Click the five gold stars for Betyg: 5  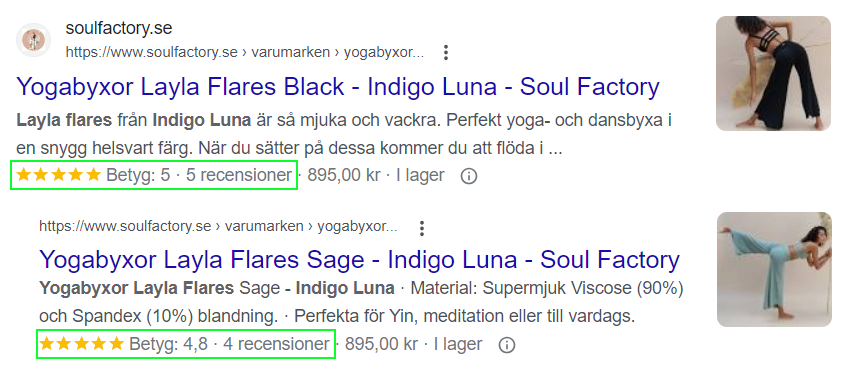tap(59, 175)
